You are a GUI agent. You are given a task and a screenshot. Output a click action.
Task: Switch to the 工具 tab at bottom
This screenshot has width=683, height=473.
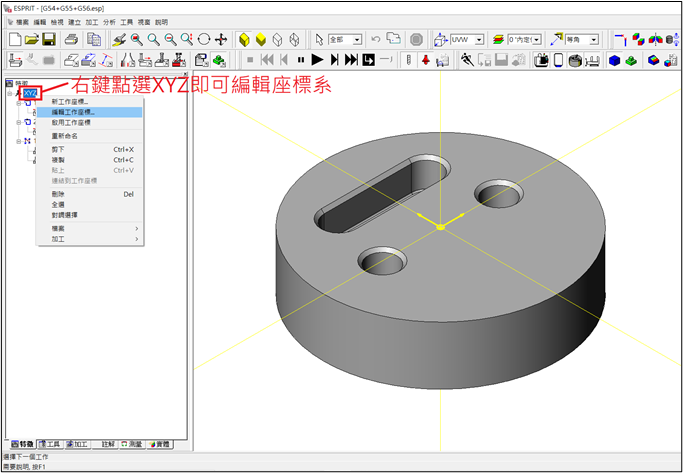point(48,443)
